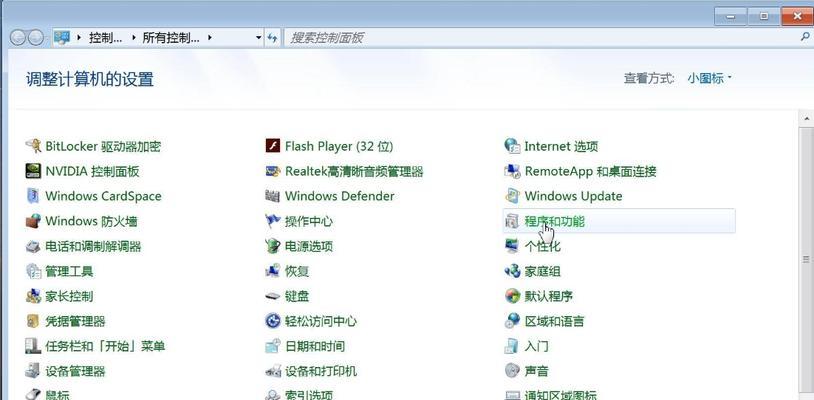The height and width of the screenshot is (400, 814).
Task: Click the control panel icon in address bar
Action: (62, 37)
